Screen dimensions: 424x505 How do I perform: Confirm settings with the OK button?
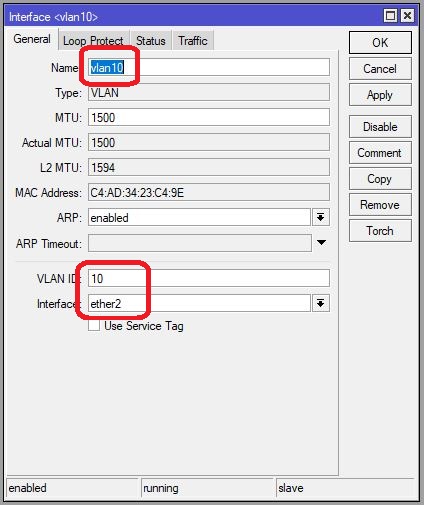tap(380, 43)
